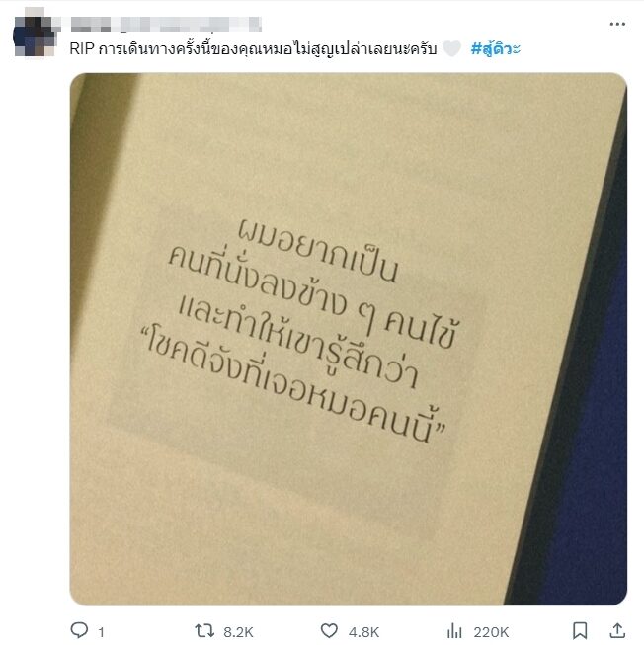Click the reply speech bubble icon
Image resolution: width=644 pixels, height=645 pixels.
(x=79, y=630)
